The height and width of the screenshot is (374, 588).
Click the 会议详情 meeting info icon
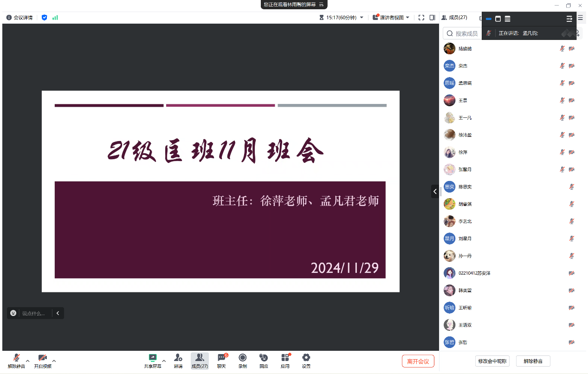[9, 18]
